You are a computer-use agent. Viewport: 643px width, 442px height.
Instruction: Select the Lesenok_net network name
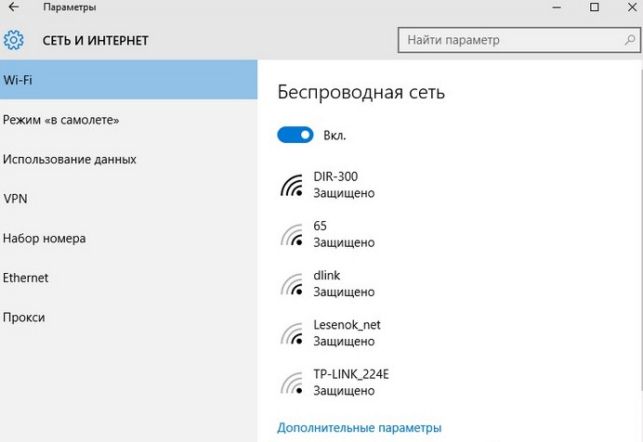(x=347, y=325)
